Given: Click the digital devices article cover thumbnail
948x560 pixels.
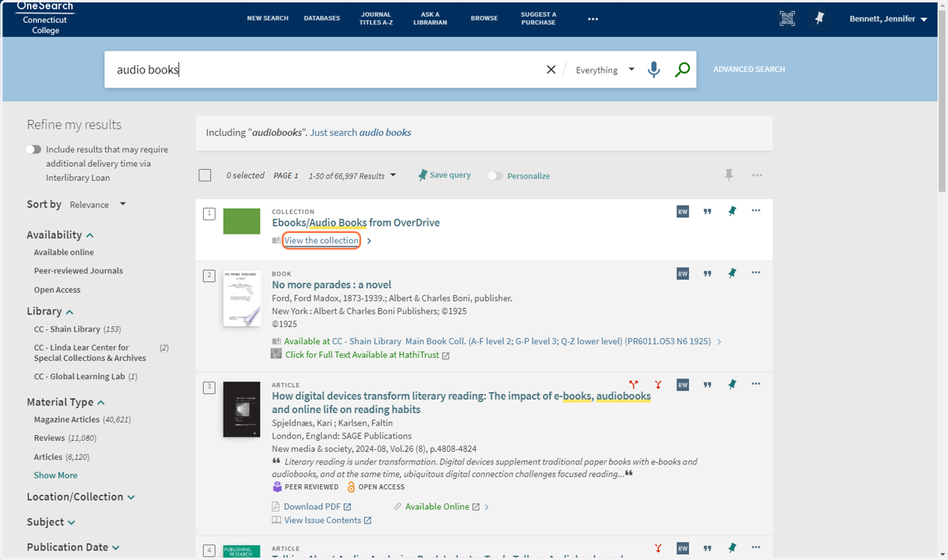Looking at the screenshot, I should coord(242,409).
